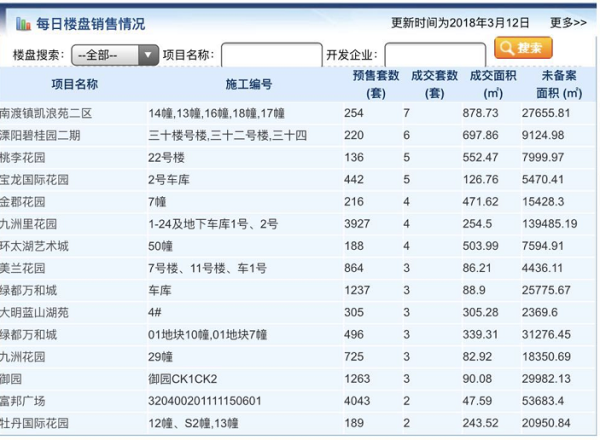600x440 pixels.
Task: Click 12幢、S2幢,13幢 cell
Action: pyautogui.click(x=193, y=423)
